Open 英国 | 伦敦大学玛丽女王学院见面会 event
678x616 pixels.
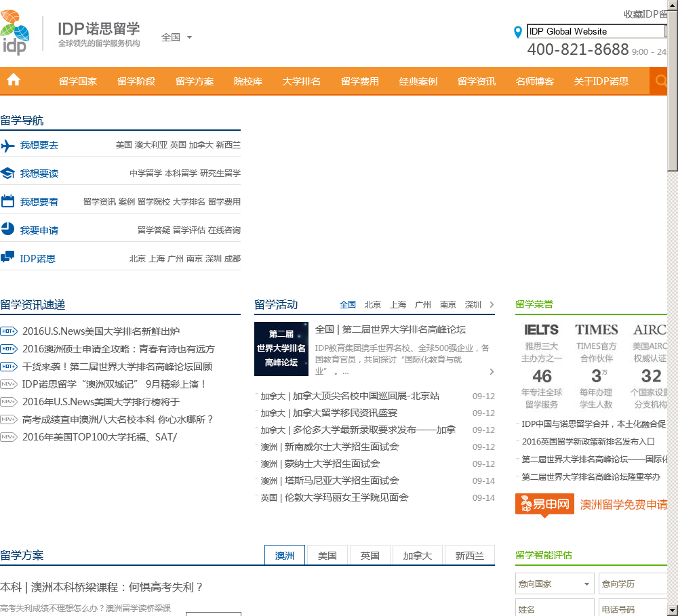pos(335,498)
